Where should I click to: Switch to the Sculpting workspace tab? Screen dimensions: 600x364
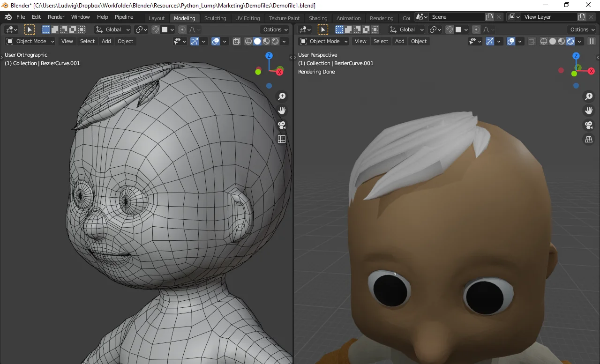tap(215, 18)
